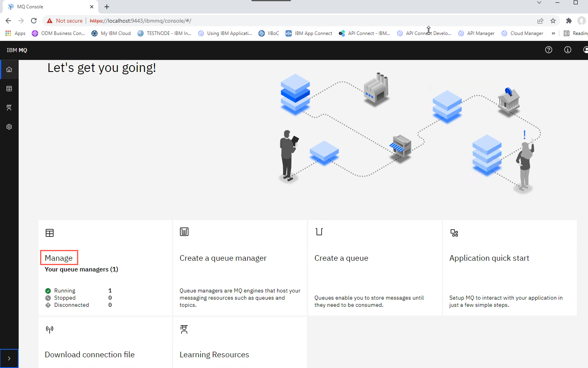This screenshot has height=368, width=588.
Task: Click the Stopped status row
Action: point(79,298)
